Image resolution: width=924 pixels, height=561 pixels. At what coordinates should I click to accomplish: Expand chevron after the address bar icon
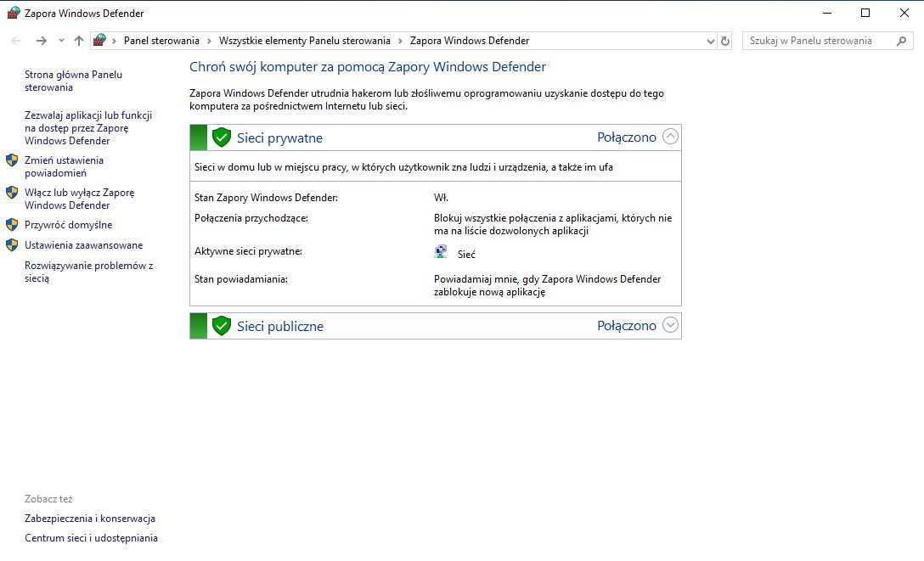pos(114,41)
